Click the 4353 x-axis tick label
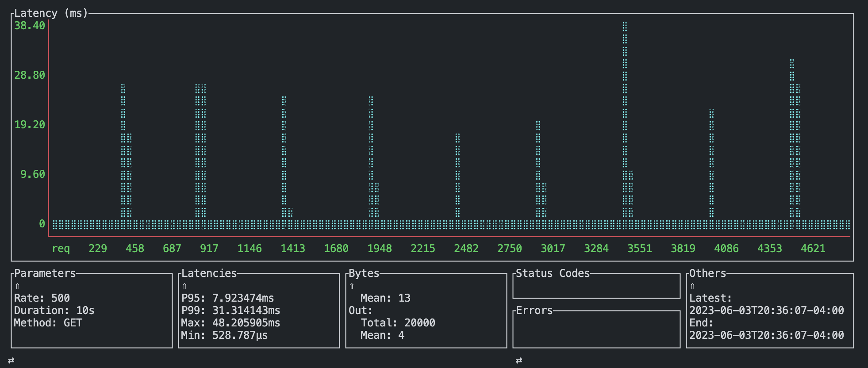The height and width of the screenshot is (368, 868). 770,249
